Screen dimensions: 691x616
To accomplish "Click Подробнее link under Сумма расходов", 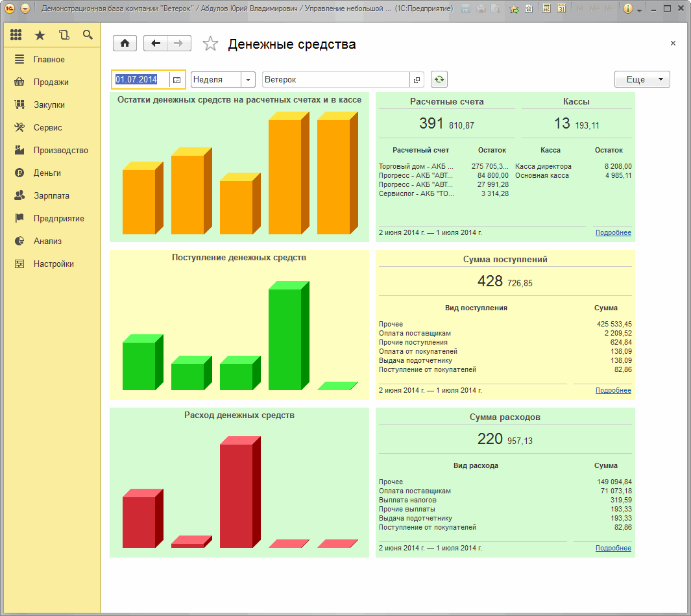I will (613, 548).
